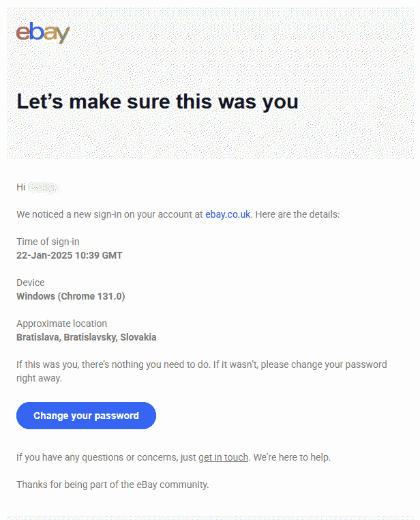Image resolution: width=420 pixels, height=520 pixels.
Task: Follow the get in touch link
Action: coord(223,457)
